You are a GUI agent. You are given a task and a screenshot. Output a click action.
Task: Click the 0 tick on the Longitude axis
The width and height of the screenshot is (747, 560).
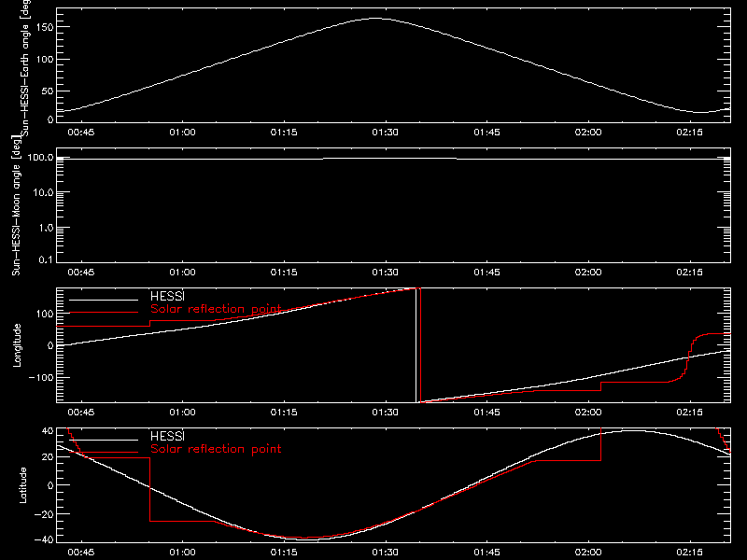click(50, 345)
